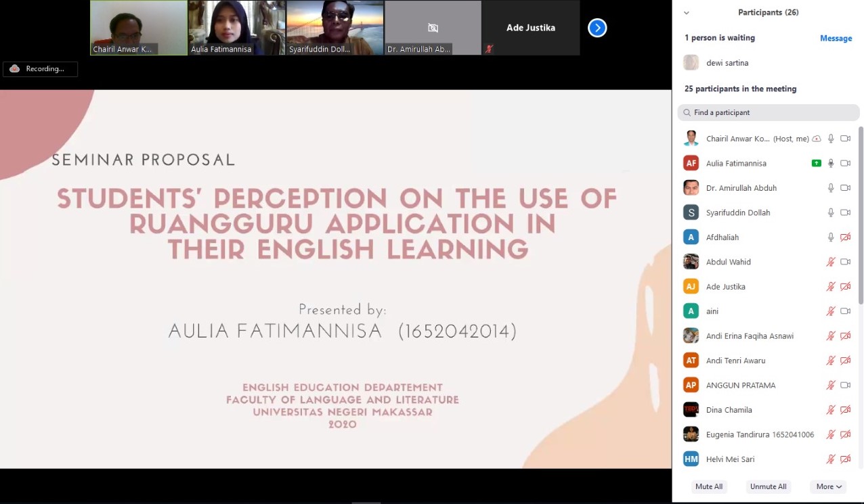Screen dimensions: 864x504
Task: Click video icon for Syarifuddin Dollah
Action: click(845, 212)
